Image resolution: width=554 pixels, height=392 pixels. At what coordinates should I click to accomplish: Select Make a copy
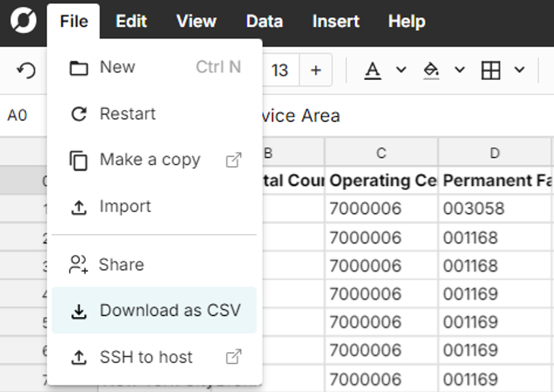pyautogui.click(x=154, y=160)
